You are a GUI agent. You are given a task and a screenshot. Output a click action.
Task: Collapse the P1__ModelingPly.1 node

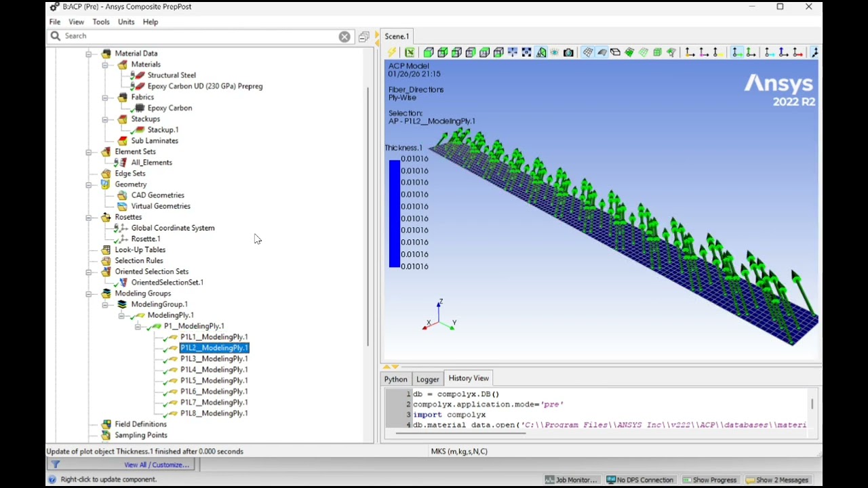point(138,326)
